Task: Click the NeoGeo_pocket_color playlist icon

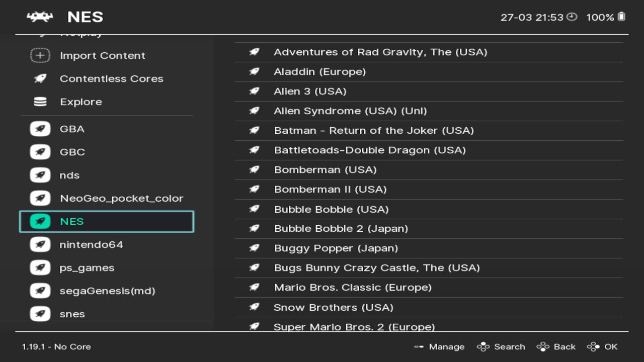Action: [40, 198]
